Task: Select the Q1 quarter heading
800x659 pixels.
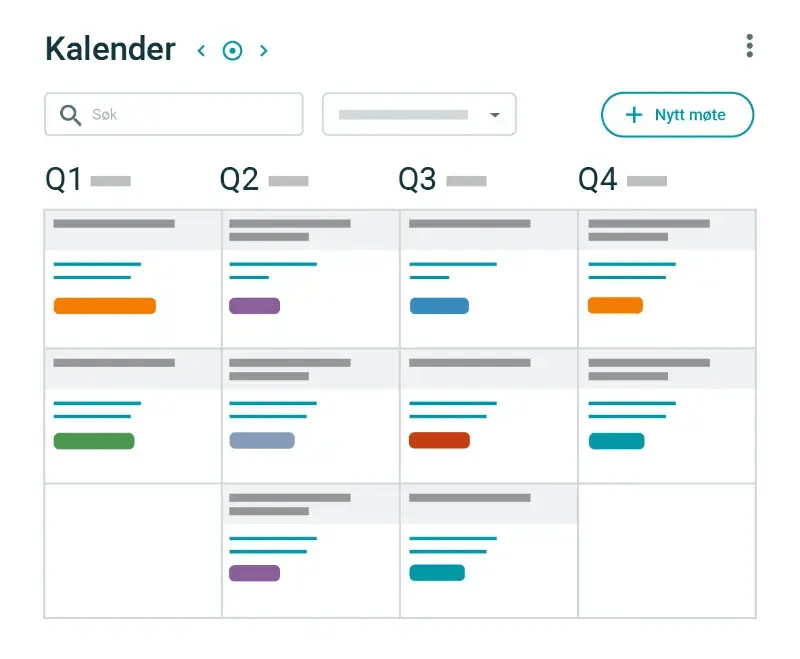Action: coord(64,180)
